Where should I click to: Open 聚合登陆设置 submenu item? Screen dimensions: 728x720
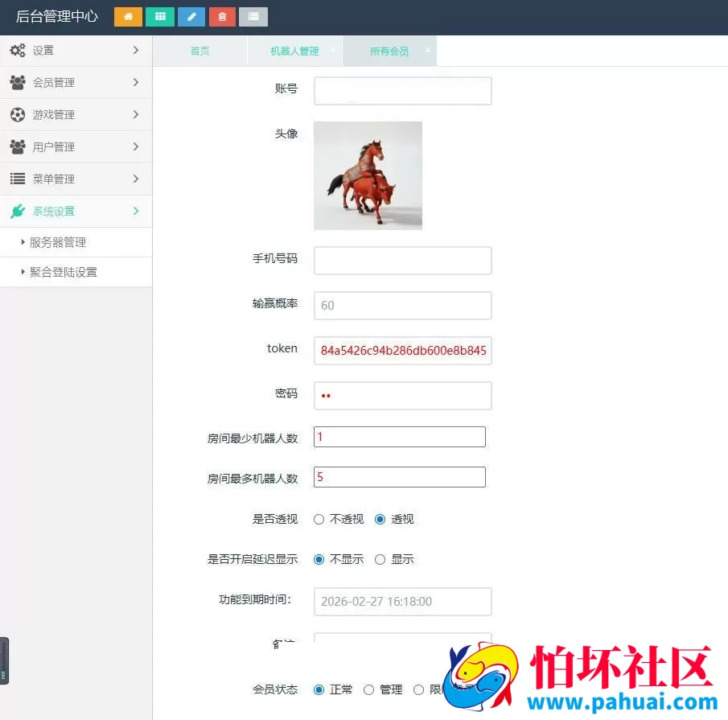click(x=76, y=272)
